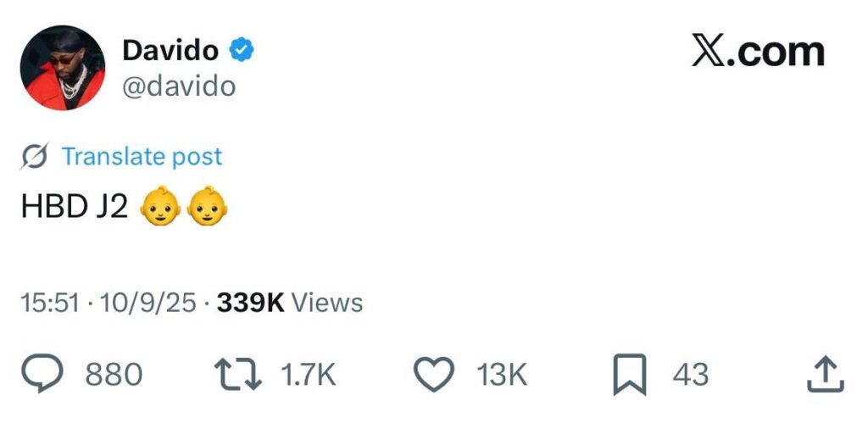Click the X.com logo text
Screen dimensions: 868x429
coord(757,51)
